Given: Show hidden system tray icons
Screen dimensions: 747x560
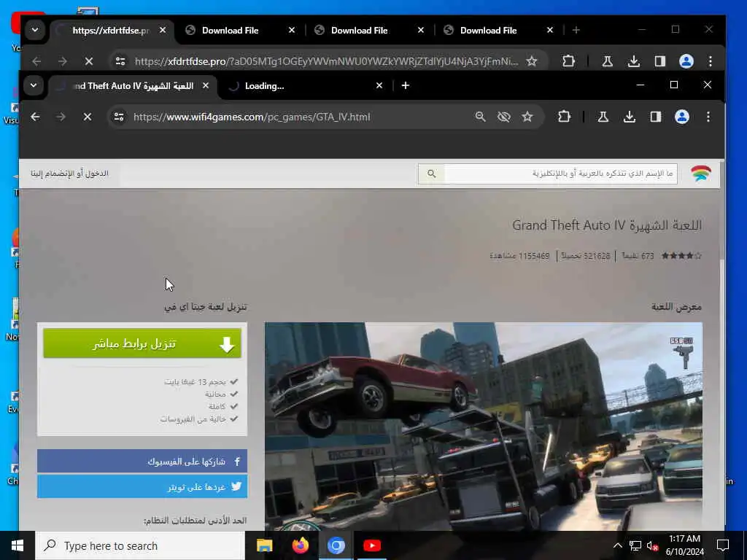Looking at the screenshot, I should (x=617, y=545).
